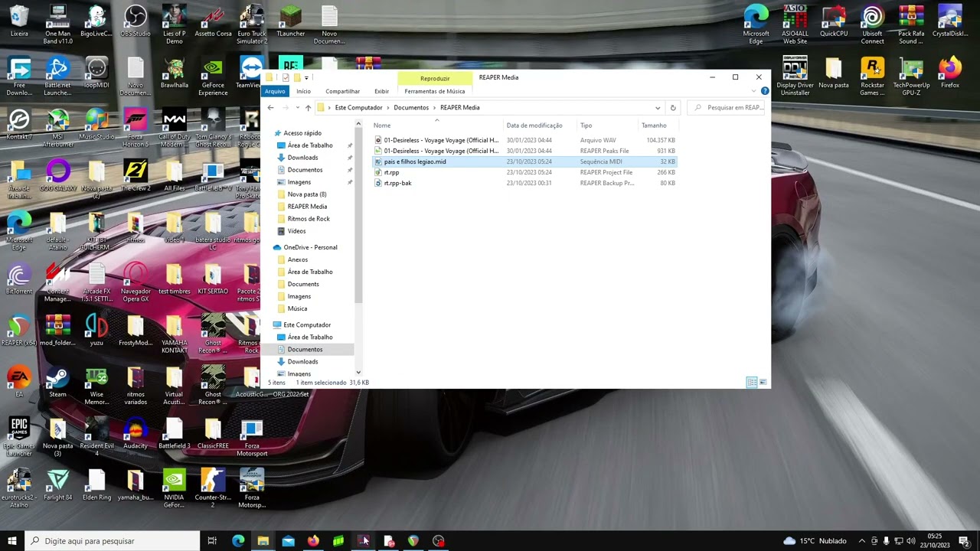Open Rockstar Games Launcher desktop icon

tap(872, 77)
